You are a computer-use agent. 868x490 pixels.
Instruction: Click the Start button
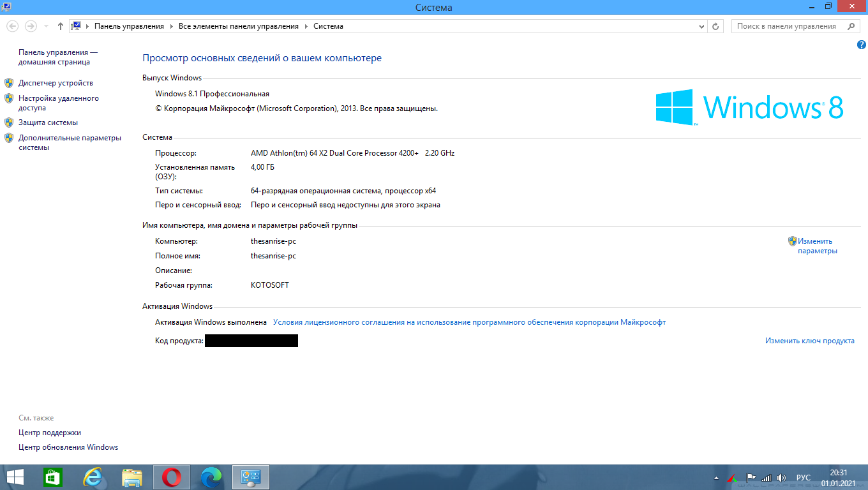pos(15,477)
